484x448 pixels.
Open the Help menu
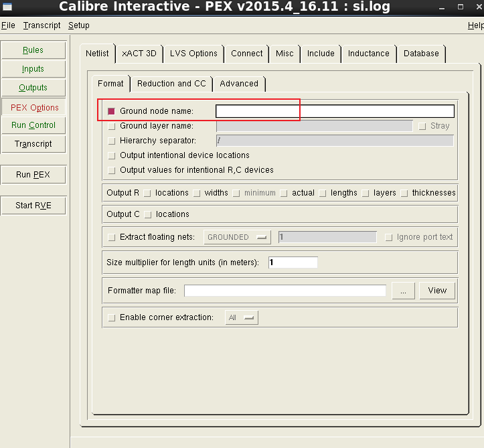[475, 25]
